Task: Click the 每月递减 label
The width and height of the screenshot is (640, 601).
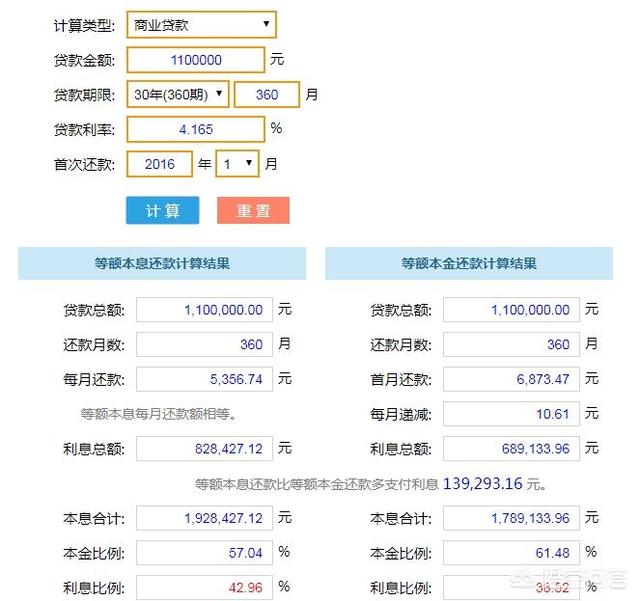Action: (x=401, y=414)
